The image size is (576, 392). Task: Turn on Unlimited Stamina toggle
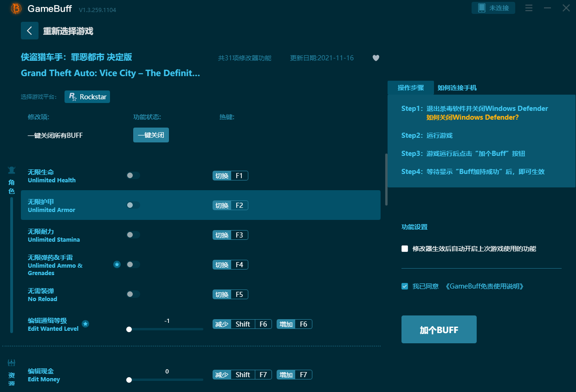point(133,235)
